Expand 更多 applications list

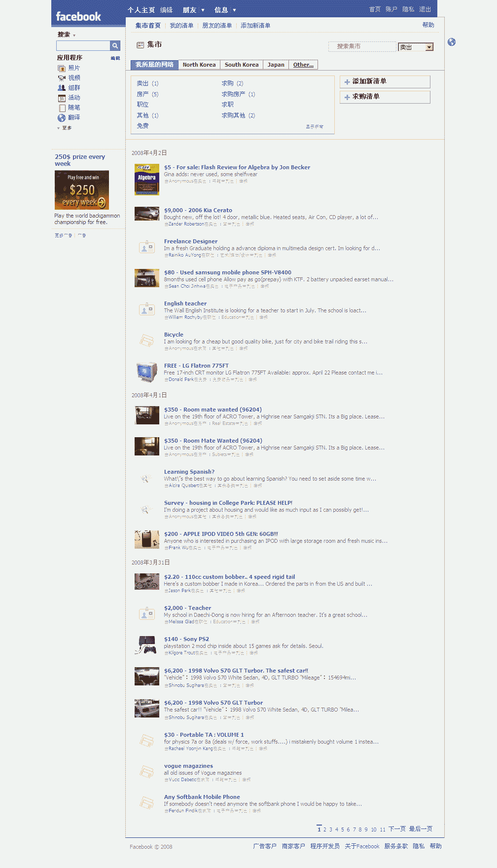65,128
